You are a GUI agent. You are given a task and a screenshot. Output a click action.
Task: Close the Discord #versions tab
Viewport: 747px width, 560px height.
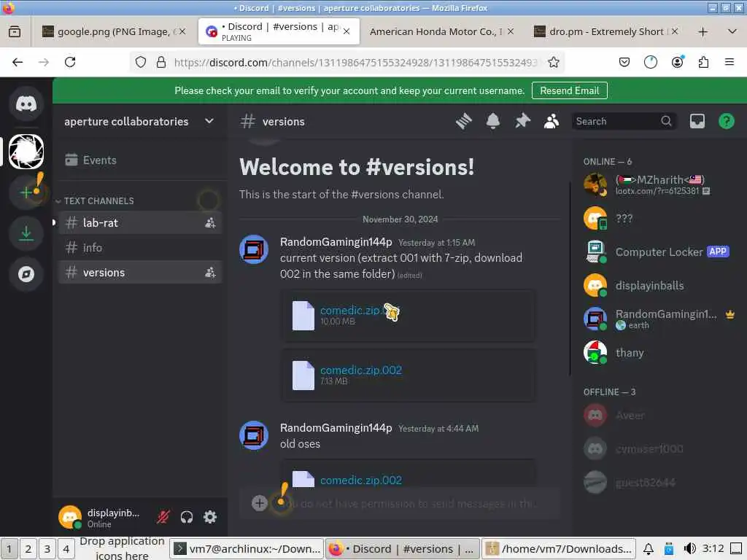point(347,31)
